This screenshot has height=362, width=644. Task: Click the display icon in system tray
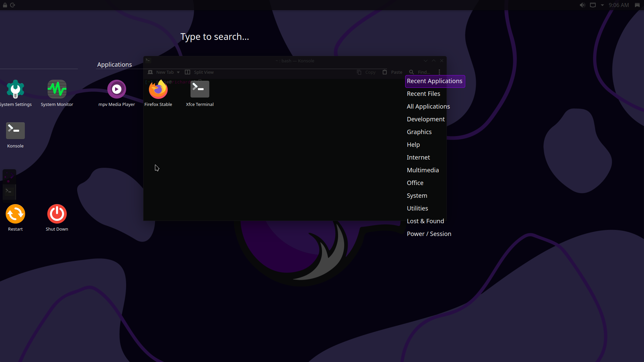593,5
